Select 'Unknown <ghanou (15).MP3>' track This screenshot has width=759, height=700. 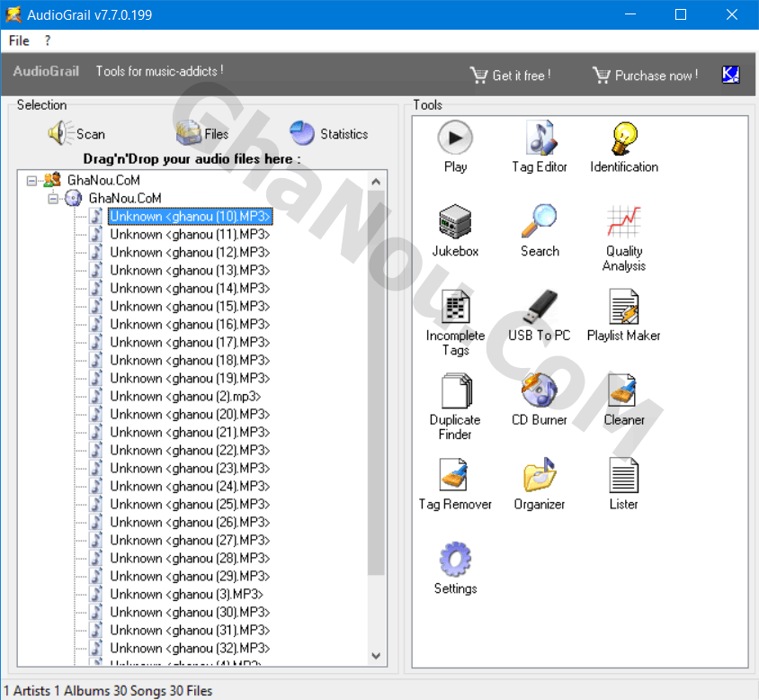coord(190,306)
